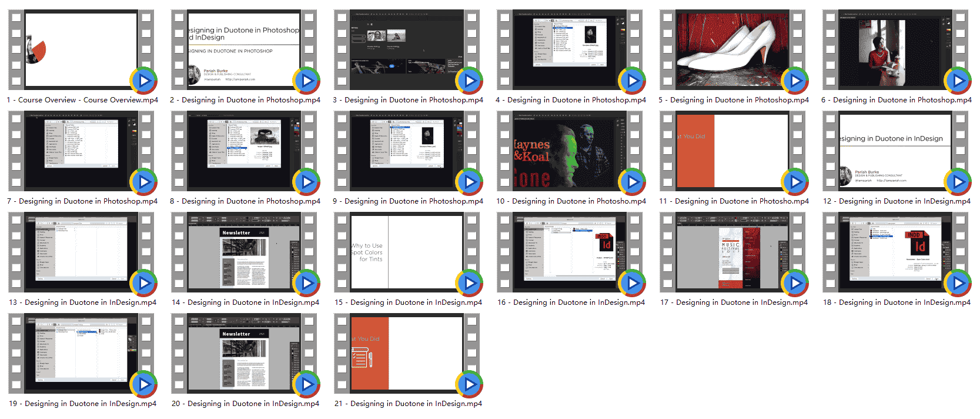This screenshot has height=419, width=980.
Task: Click filename '15 - Designing in Duotone in InDesign.mp4'
Action: tap(408, 302)
